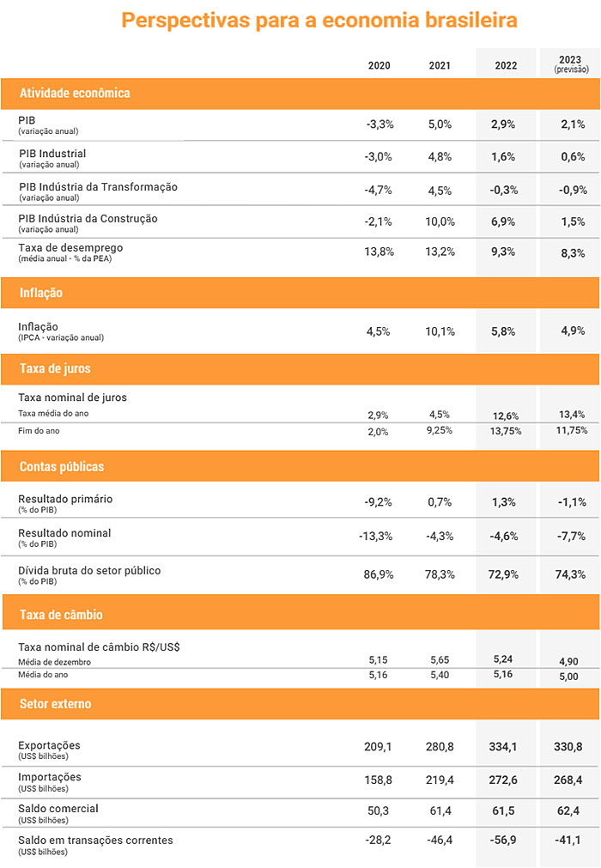Select the 2020 column header
Image resolution: width=601 pixels, height=868 pixels.
click(x=379, y=65)
